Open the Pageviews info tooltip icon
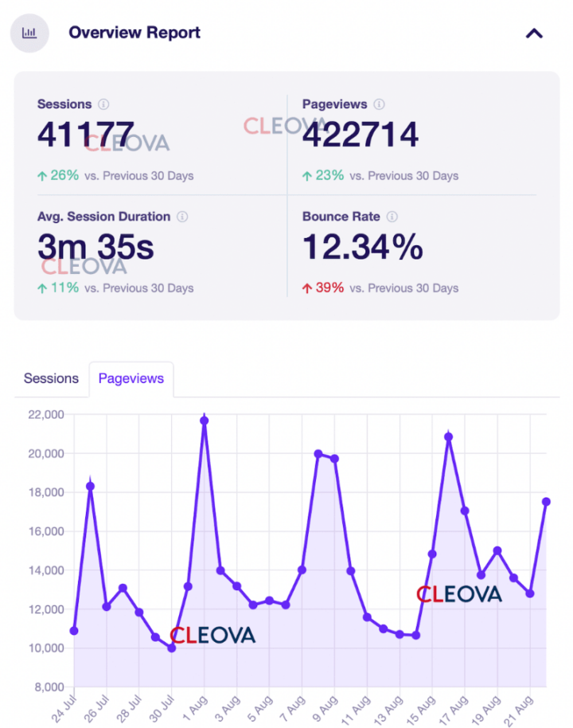 coord(379,104)
